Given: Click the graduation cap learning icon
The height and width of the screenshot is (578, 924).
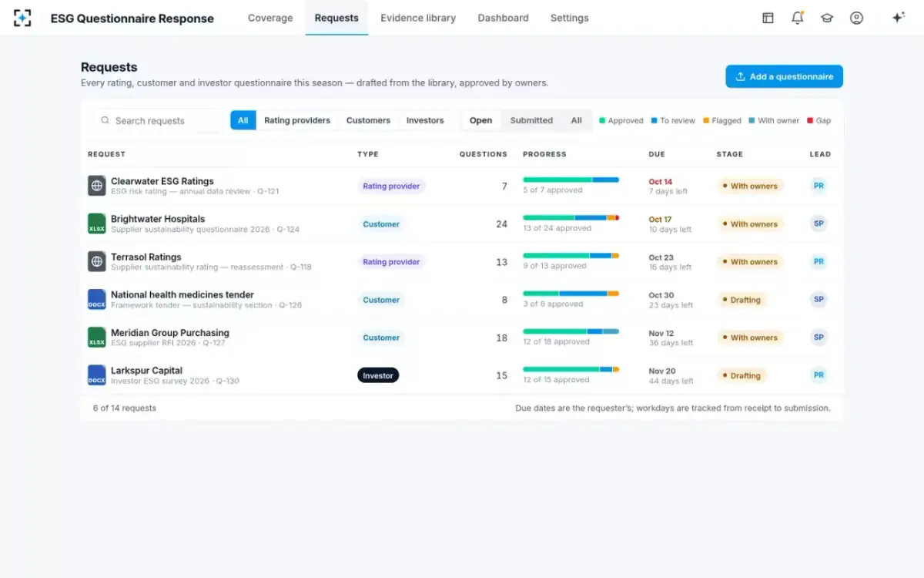Looking at the screenshot, I should 827,18.
